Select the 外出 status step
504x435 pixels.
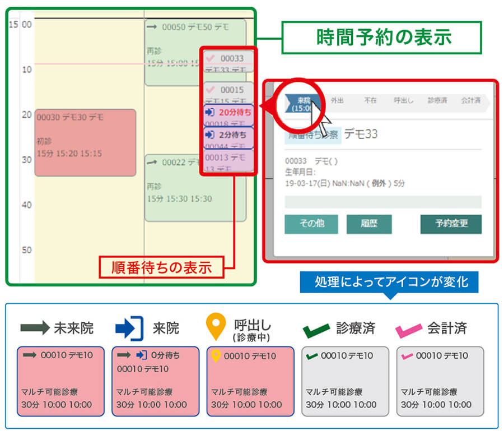click(x=337, y=100)
